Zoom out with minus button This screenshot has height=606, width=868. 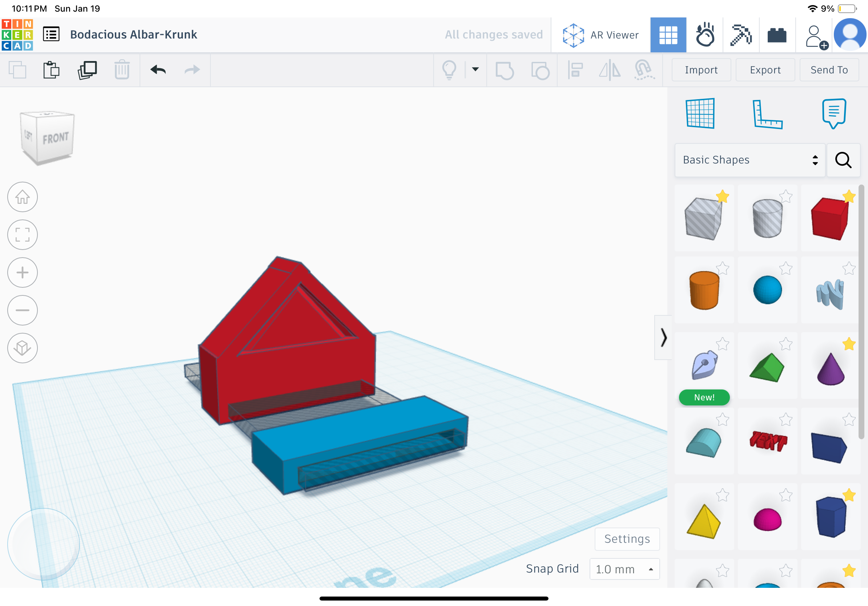[22, 310]
